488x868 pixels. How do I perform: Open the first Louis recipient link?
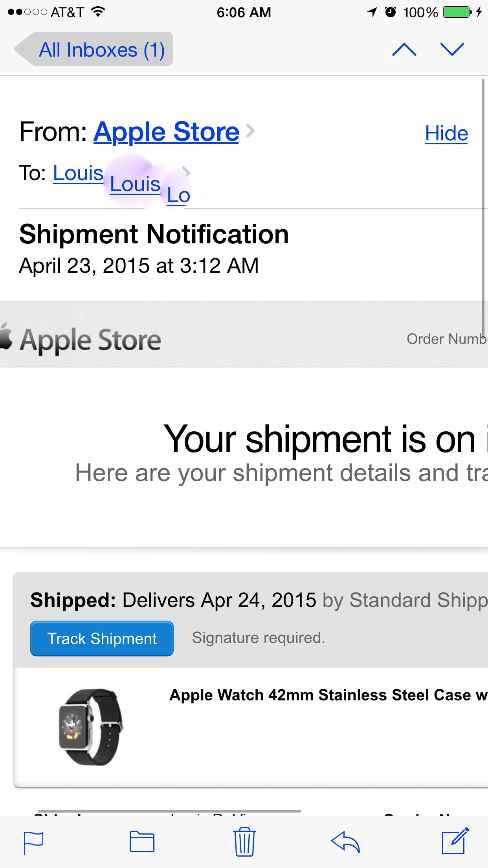(78, 173)
